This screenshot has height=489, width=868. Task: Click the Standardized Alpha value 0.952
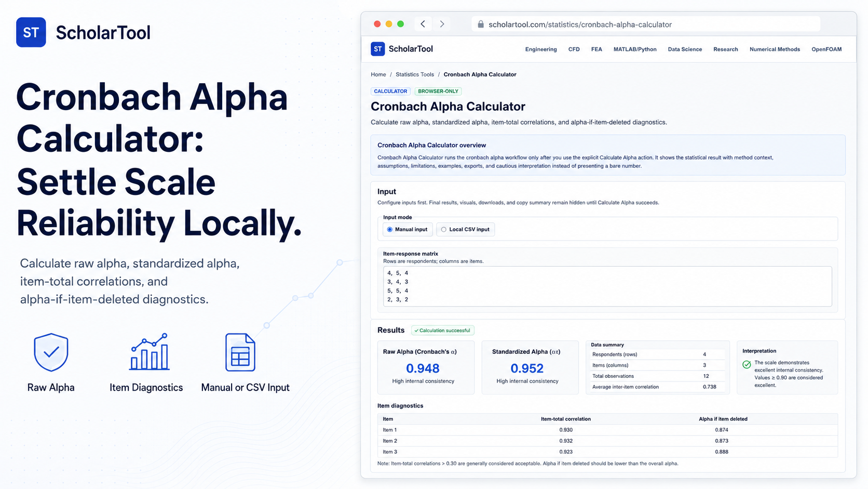click(527, 368)
